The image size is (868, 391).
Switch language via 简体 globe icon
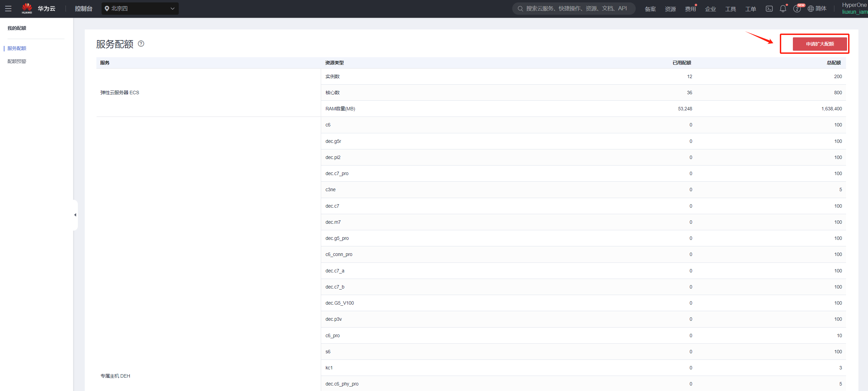pyautogui.click(x=817, y=9)
